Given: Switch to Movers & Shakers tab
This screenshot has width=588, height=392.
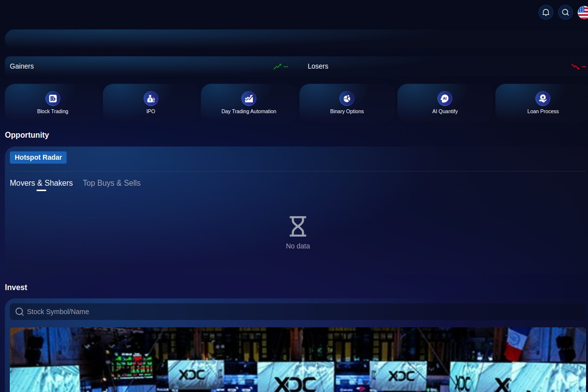Looking at the screenshot, I should point(41,183).
